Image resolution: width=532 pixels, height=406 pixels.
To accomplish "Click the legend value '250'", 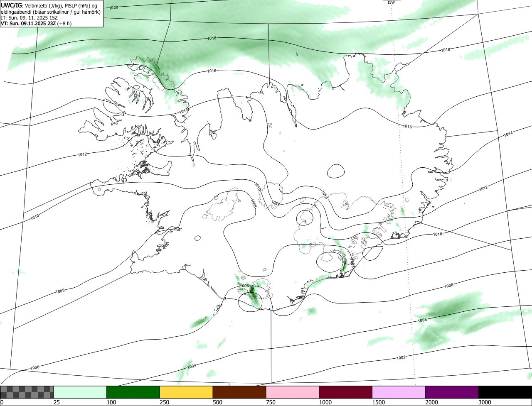I will point(165,402).
